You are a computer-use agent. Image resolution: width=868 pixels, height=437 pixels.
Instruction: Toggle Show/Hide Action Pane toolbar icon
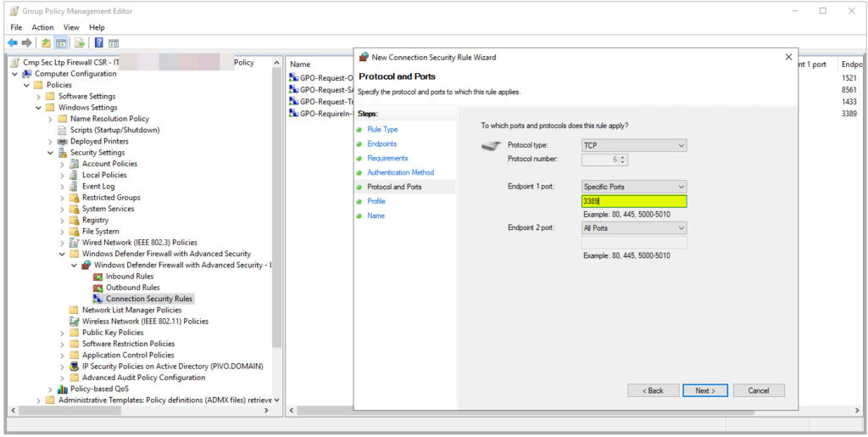click(x=114, y=43)
